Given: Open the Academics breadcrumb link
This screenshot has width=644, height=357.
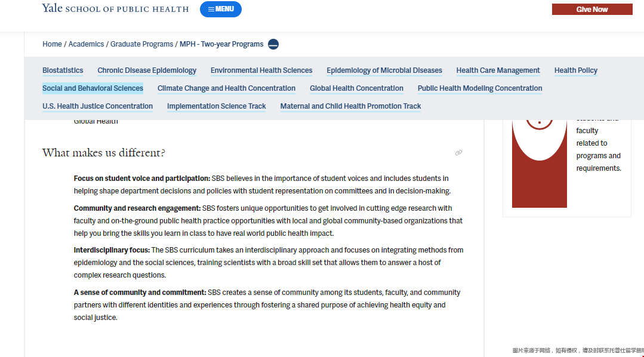Looking at the screenshot, I should pos(86,44).
